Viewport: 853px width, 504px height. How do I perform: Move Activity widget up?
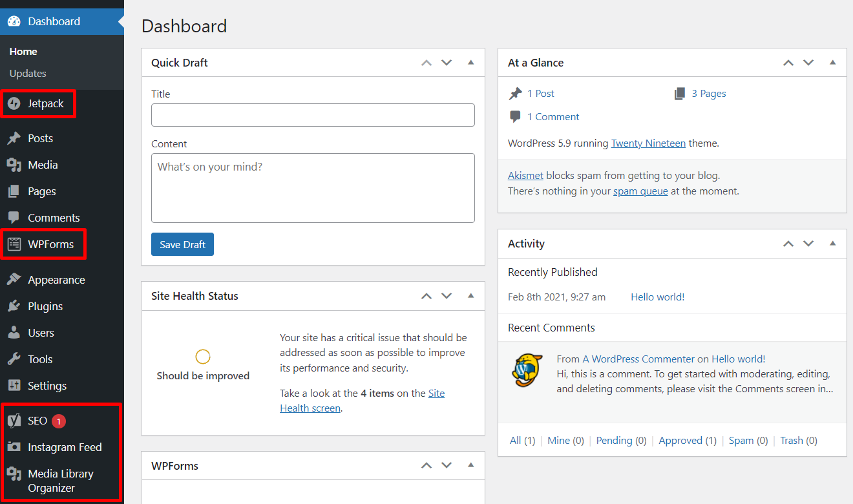point(788,244)
